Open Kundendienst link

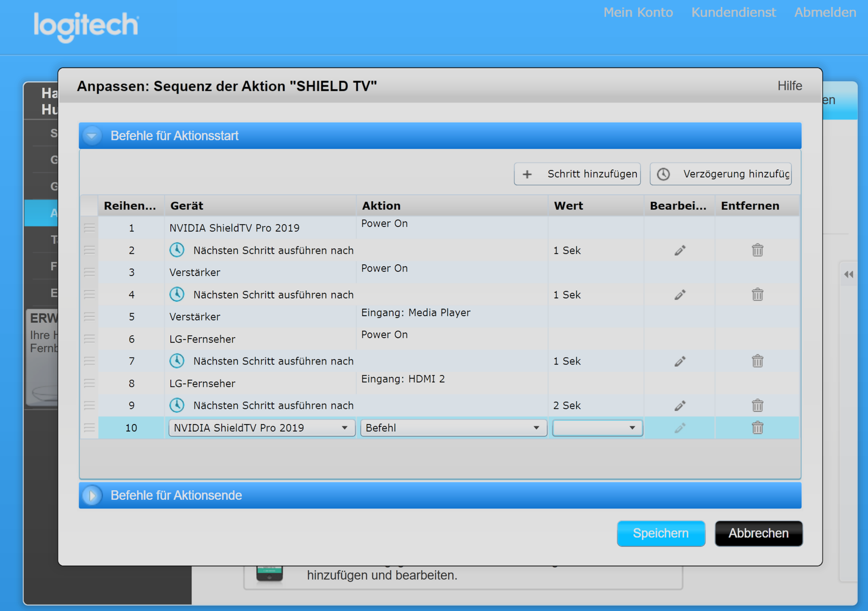click(x=734, y=13)
